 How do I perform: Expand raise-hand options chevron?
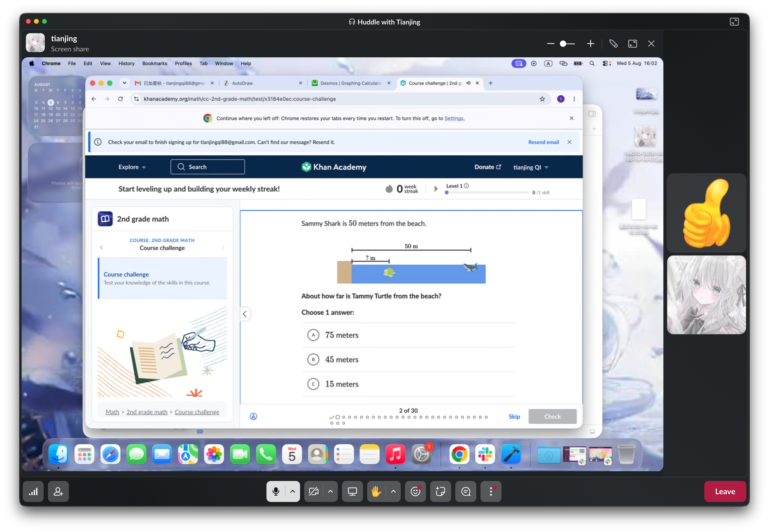(393, 491)
